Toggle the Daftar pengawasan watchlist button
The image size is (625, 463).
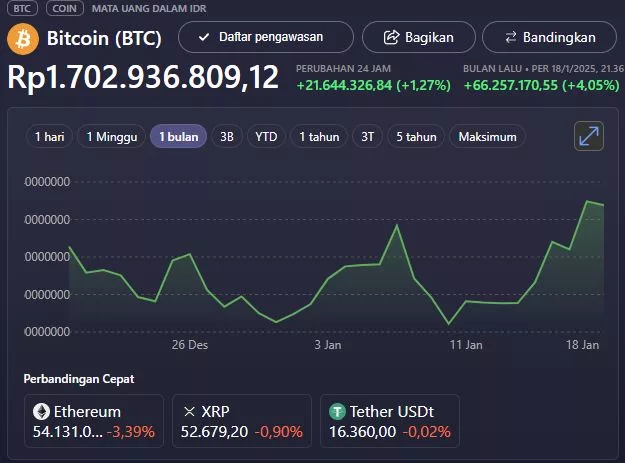click(x=266, y=37)
